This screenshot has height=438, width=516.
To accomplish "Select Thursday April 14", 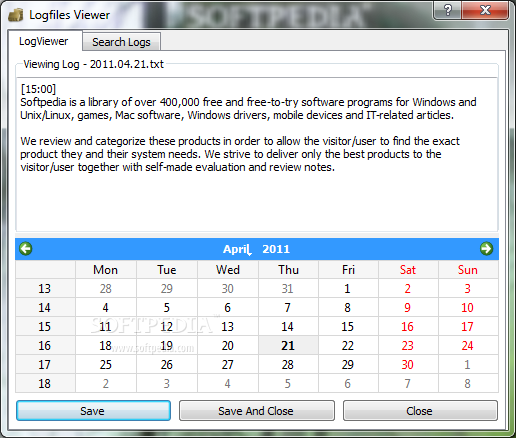I will tap(288, 326).
